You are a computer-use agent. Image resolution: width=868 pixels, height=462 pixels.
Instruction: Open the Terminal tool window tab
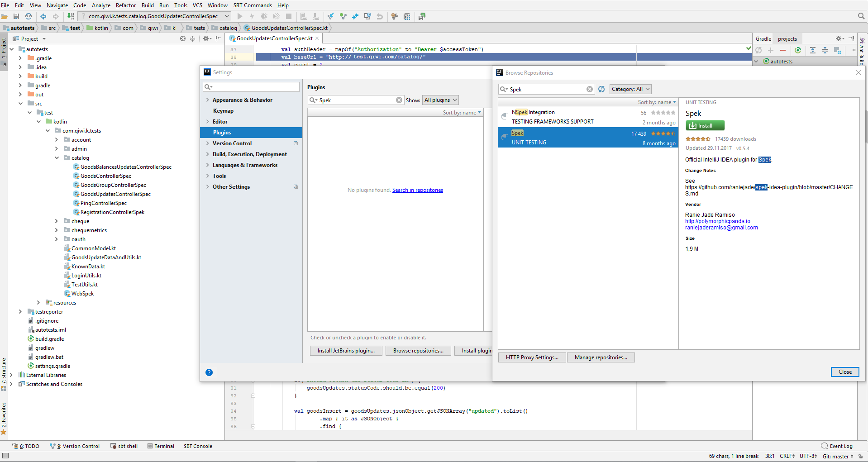pyautogui.click(x=161, y=446)
